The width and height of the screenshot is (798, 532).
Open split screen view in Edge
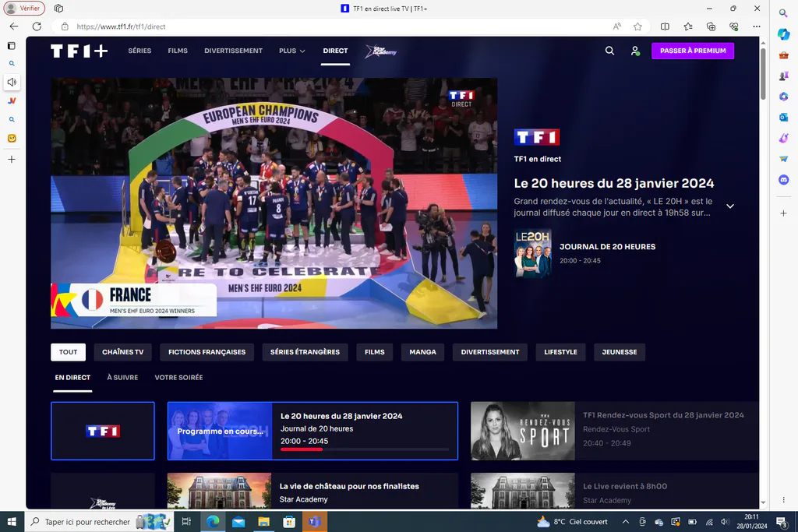(665, 26)
